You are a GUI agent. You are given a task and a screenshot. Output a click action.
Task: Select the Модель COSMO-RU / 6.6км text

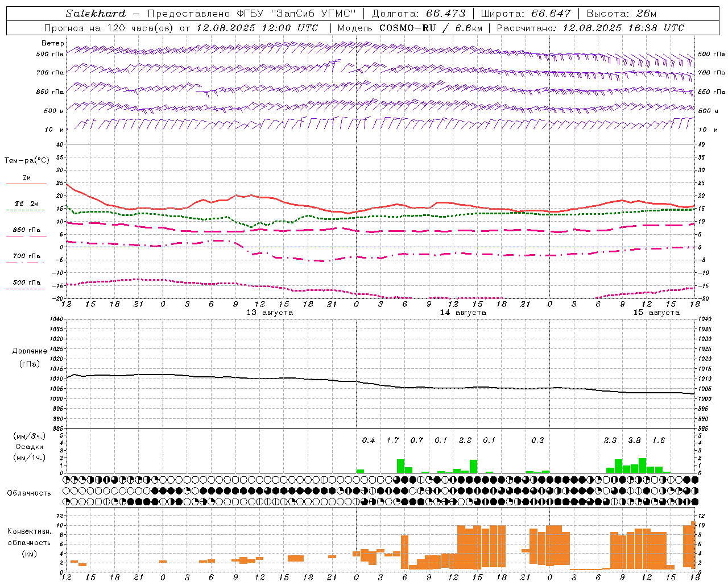410,28
